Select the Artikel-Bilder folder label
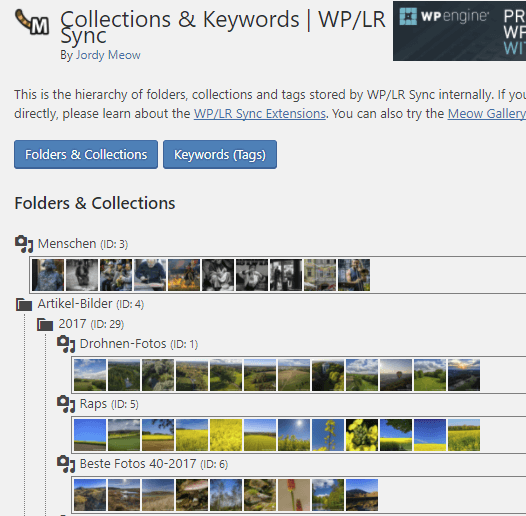 point(75,304)
